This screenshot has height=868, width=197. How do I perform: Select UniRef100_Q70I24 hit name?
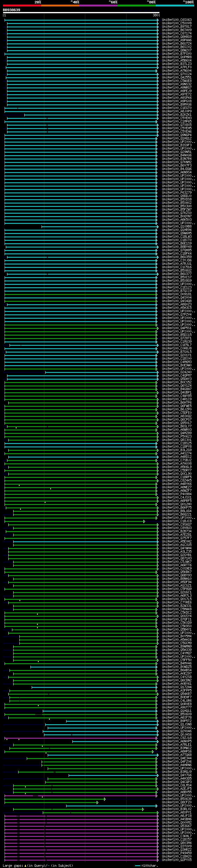pos(177,74)
